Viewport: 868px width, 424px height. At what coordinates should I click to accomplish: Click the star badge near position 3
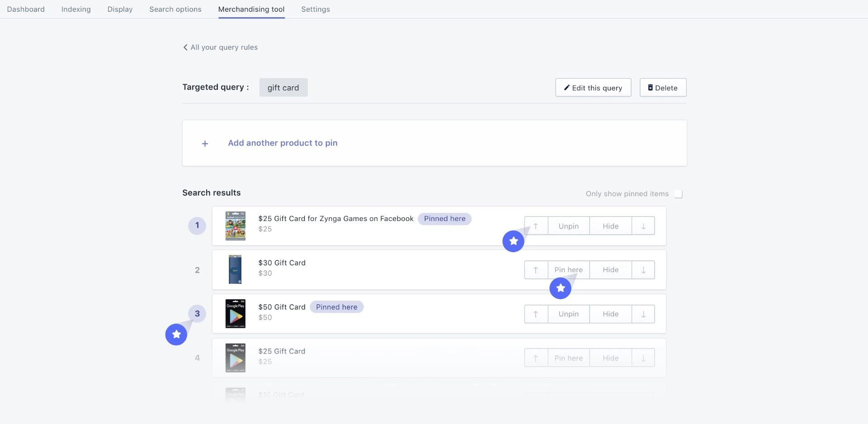[176, 334]
